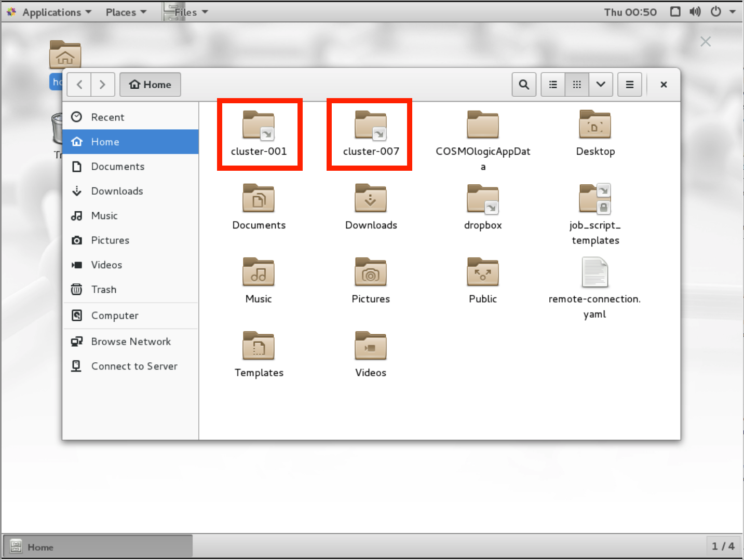Switch to list view
The image size is (744, 560).
point(553,85)
